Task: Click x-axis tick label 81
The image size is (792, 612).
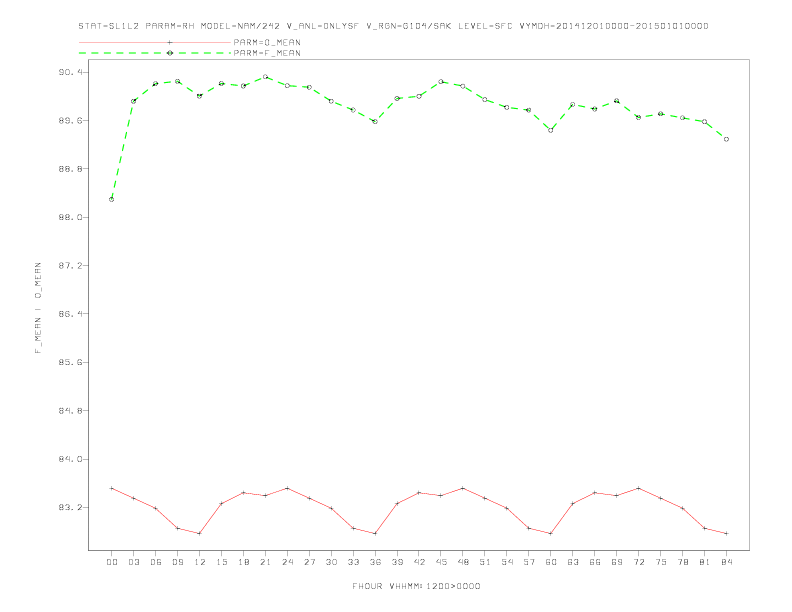Action: tap(705, 562)
